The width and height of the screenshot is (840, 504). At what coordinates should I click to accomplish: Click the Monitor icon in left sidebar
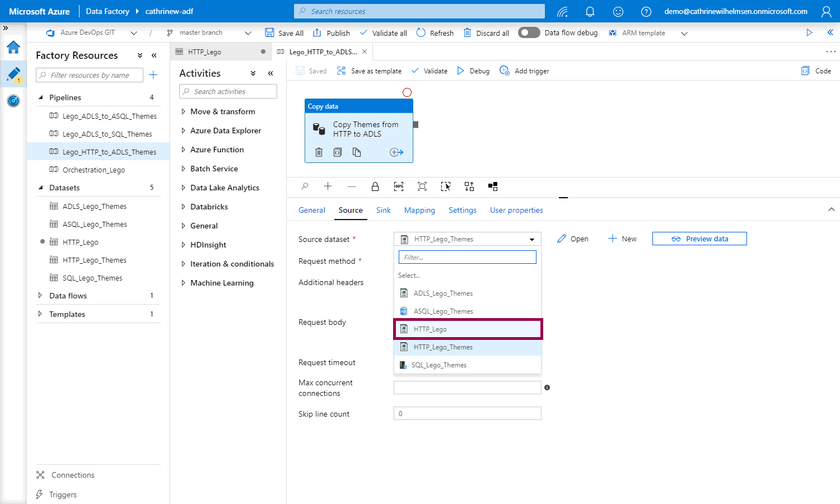click(13, 101)
